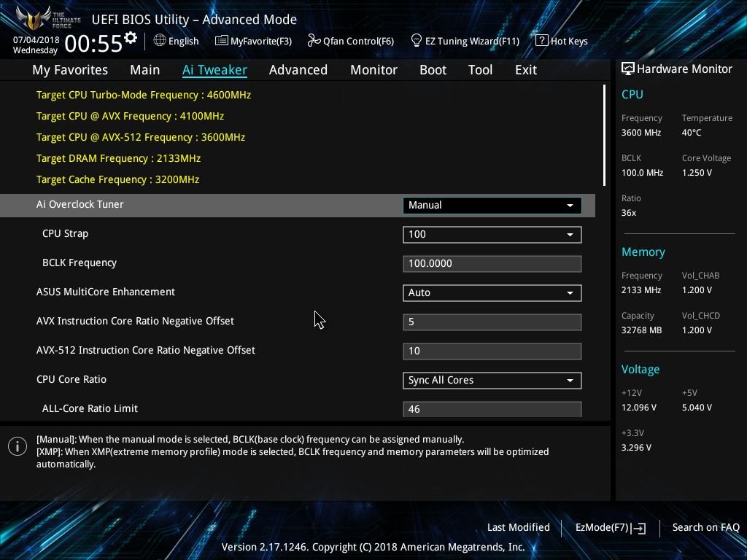This screenshot has height=560, width=747.
Task: Select the CPU Strap label
Action: [x=65, y=234]
